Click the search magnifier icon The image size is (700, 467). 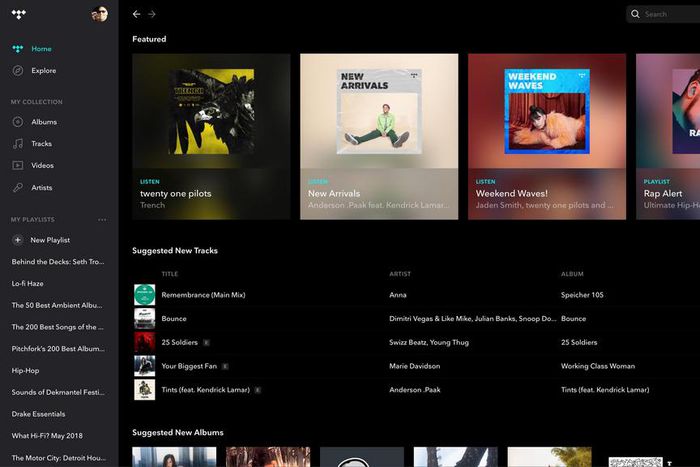(635, 14)
